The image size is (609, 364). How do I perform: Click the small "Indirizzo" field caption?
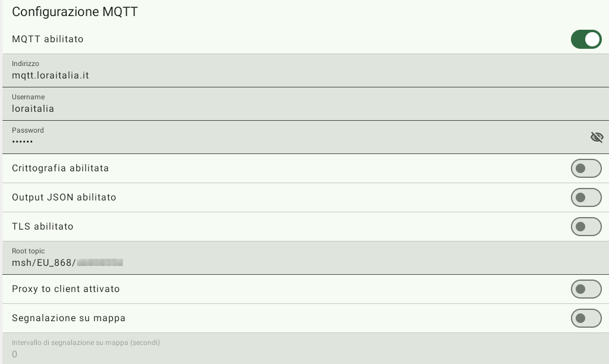(x=26, y=64)
